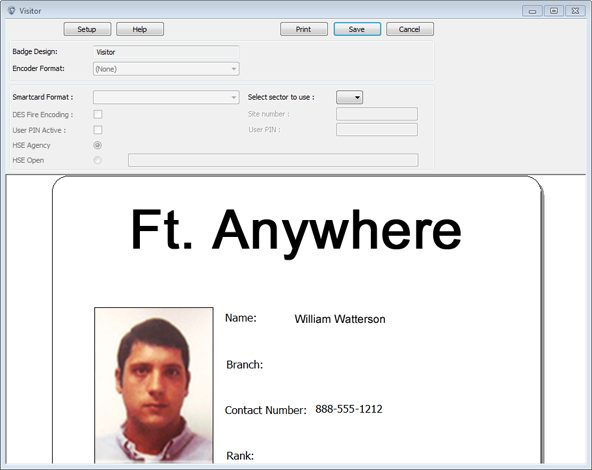Click the Badge Design text field
The image size is (592, 470).
pos(166,52)
